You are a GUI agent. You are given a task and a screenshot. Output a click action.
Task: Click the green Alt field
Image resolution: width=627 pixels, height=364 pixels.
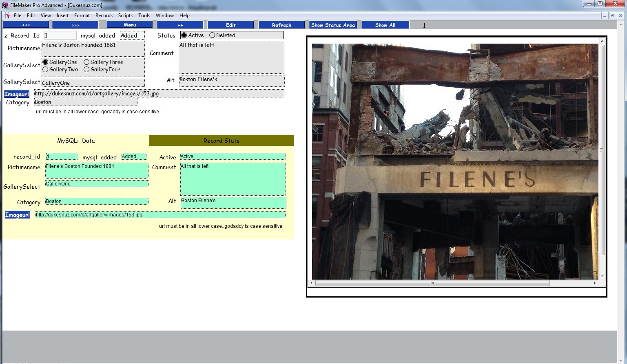pos(233,203)
